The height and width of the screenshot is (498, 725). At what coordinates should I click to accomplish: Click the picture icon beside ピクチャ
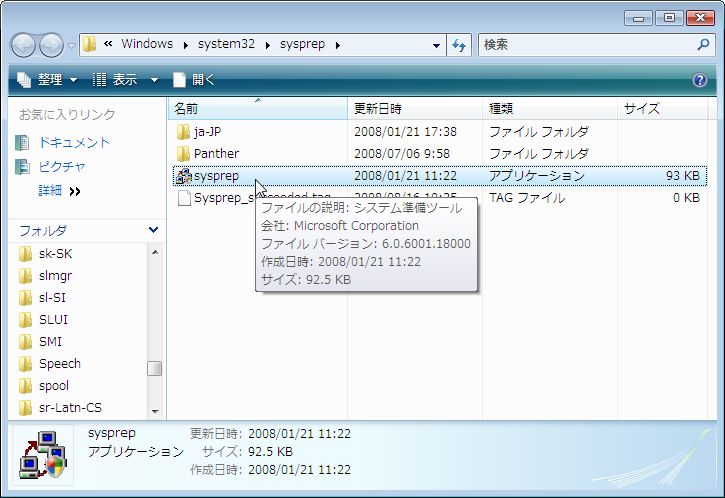click(x=22, y=167)
